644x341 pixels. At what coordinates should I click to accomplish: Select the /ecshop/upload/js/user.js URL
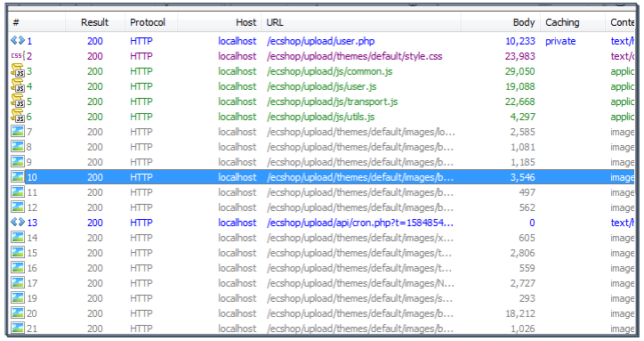coord(322,86)
